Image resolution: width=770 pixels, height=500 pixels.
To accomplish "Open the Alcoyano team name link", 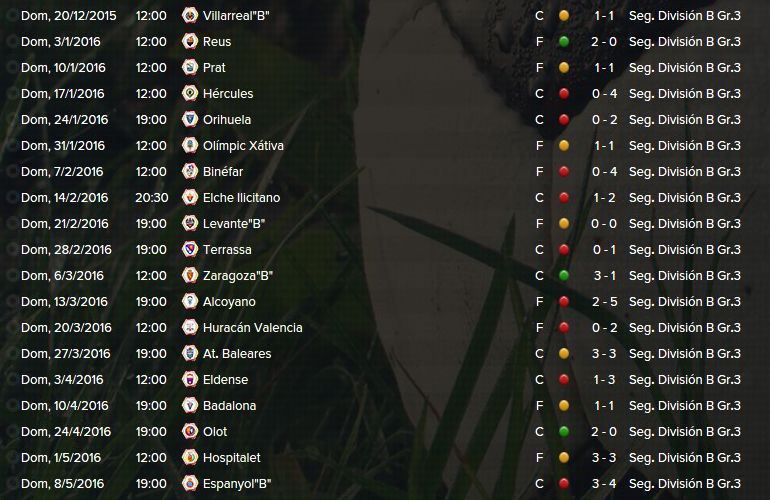I will pyautogui.click(x=229, y=302).
